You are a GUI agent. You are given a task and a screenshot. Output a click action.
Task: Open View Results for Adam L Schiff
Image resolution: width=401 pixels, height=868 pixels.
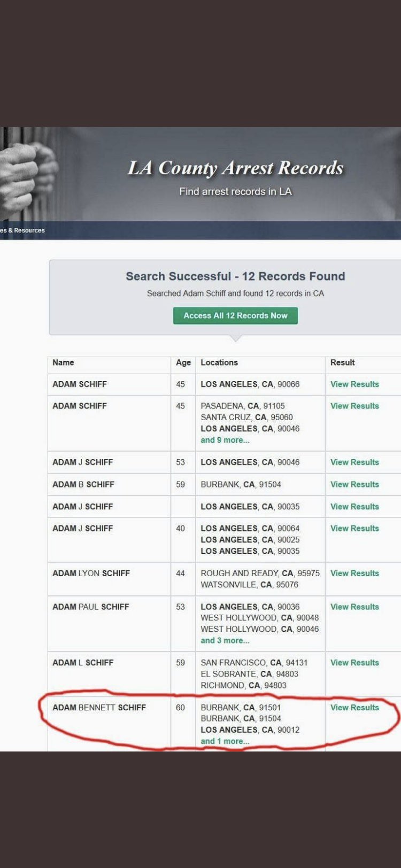354,663
